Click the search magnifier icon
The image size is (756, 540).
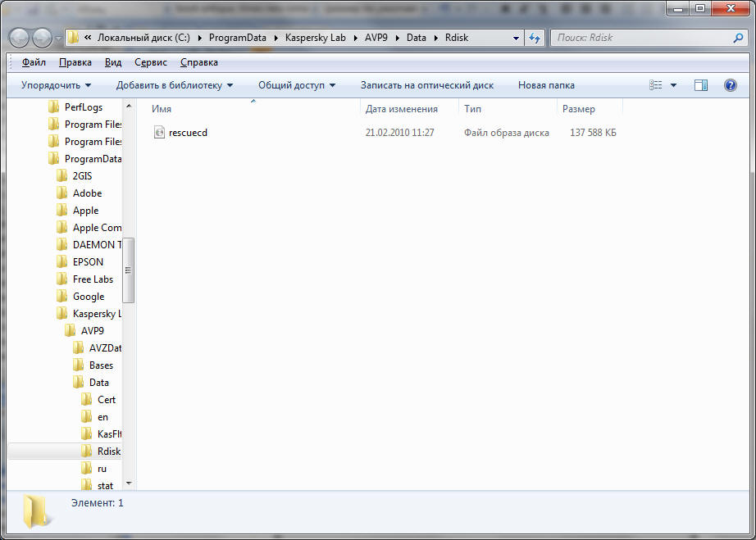point(738,38)
